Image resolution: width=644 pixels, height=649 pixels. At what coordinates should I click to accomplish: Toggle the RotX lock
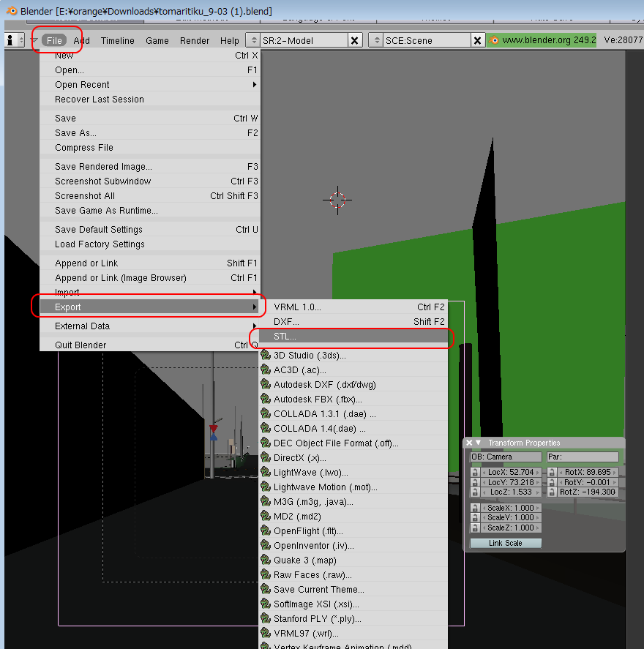[x=552, y=472]
